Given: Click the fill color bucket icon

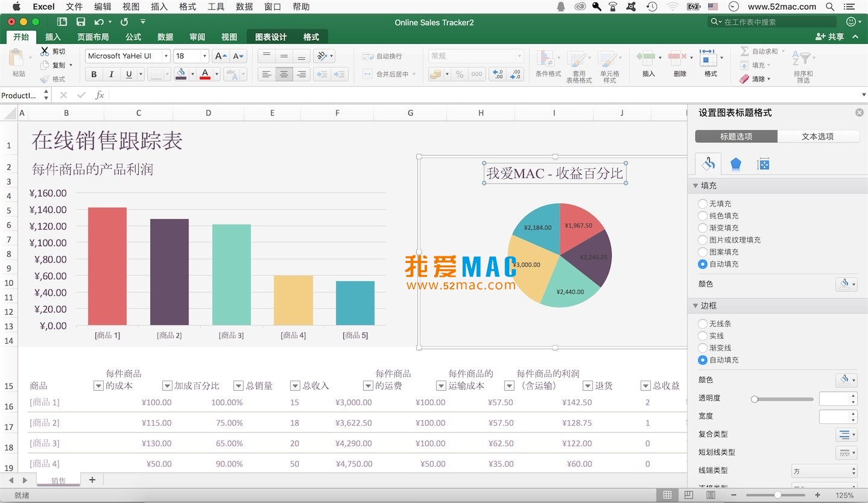Looking at the screenshot, I should click(181, 74).
